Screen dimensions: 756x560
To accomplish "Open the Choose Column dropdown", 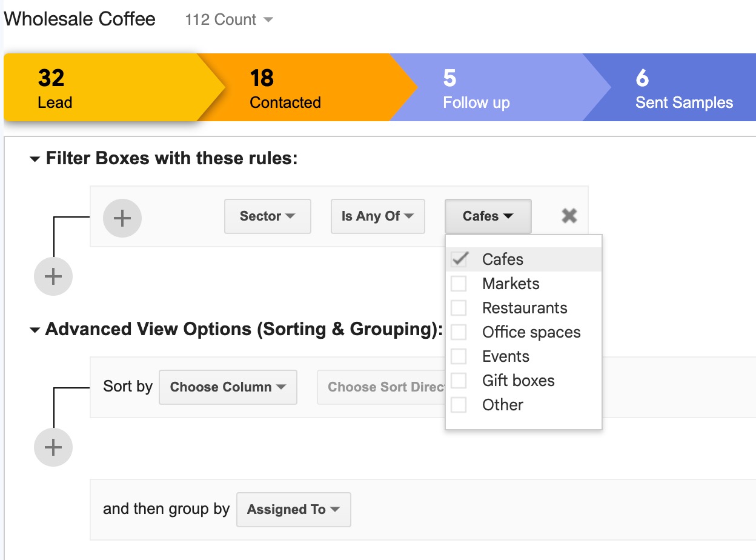I will 227,387.
